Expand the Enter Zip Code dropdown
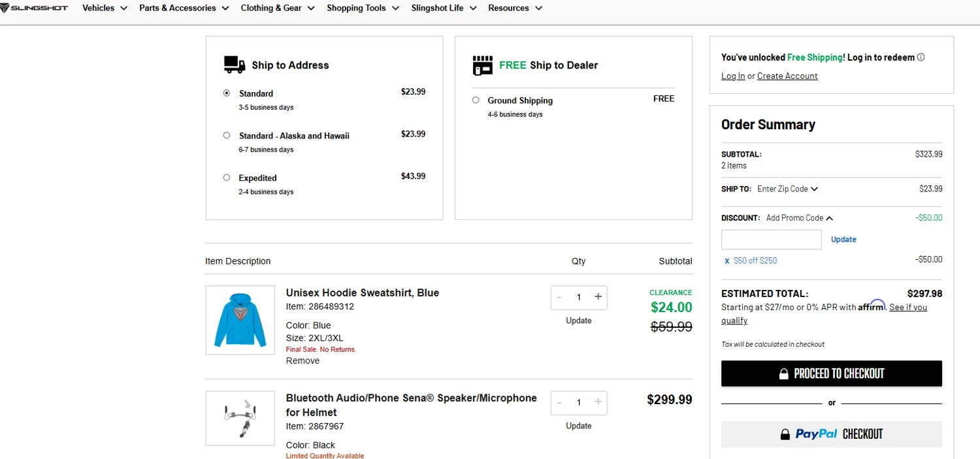This screenshot has height=459, width=980. 787,189
